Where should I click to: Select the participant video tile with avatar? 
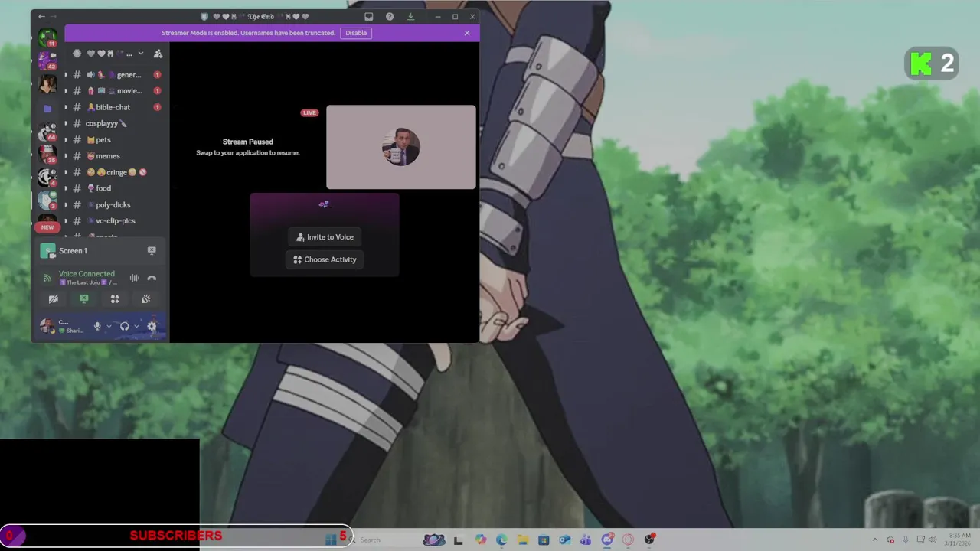tap(401, 147)
